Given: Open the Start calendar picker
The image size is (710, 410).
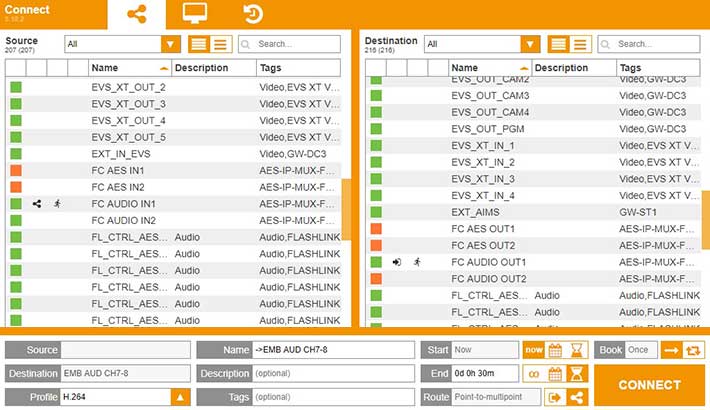Looking at the screenshot, I should [555, 350].
